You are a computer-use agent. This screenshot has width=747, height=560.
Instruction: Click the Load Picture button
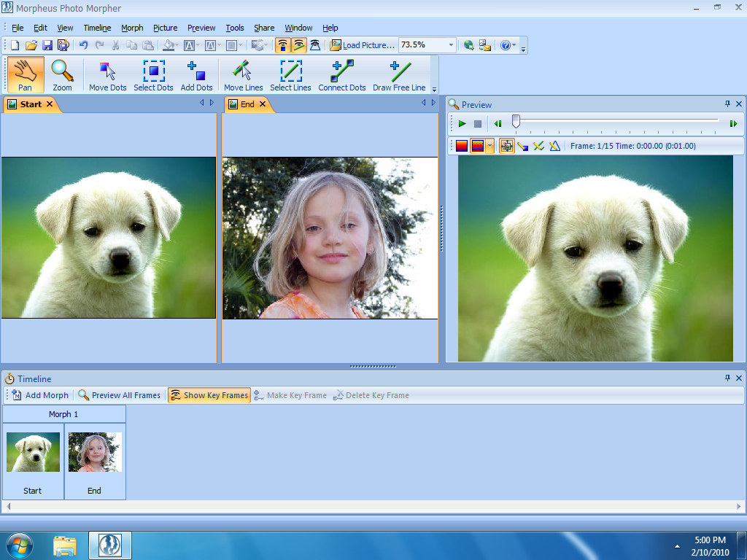click(x=362, y=45)
